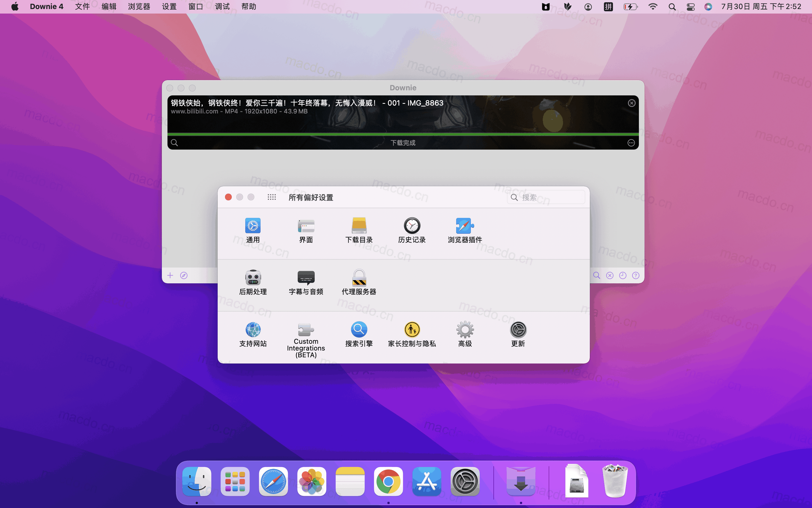Open the 字幕与音频 subtitles and audio pane

tap(306, 282)
